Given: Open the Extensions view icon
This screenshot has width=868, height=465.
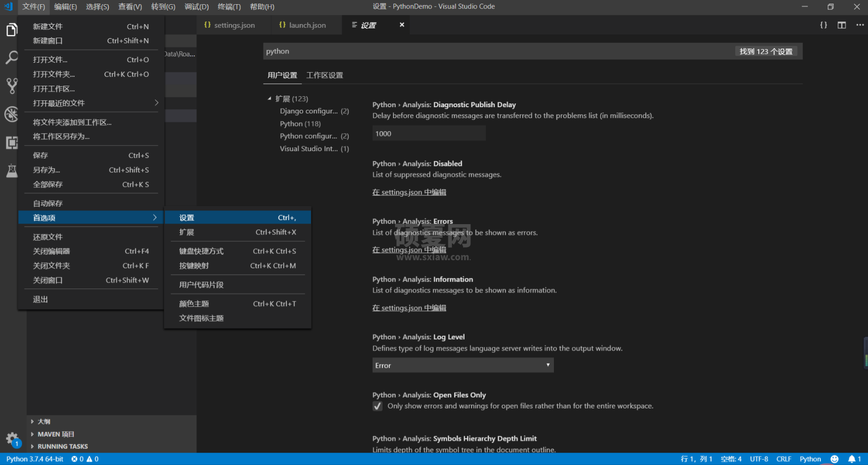Looking at the screenshot, I should click(x=11, y=143).
